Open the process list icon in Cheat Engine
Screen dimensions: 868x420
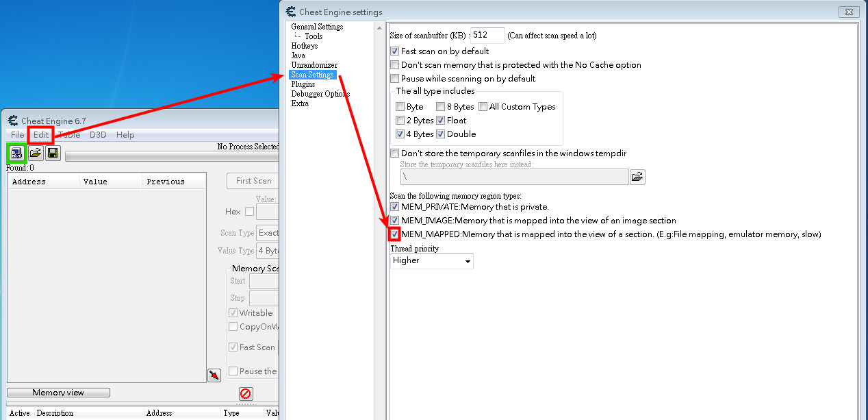16,153
